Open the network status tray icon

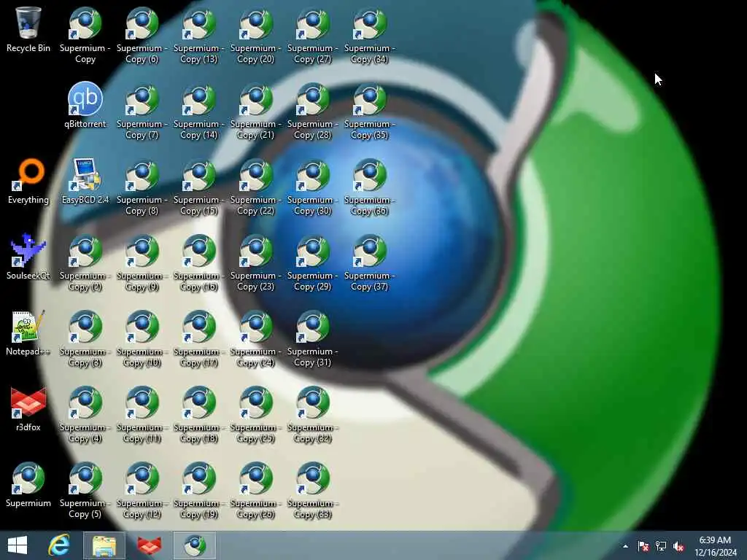tap(661, 546)
